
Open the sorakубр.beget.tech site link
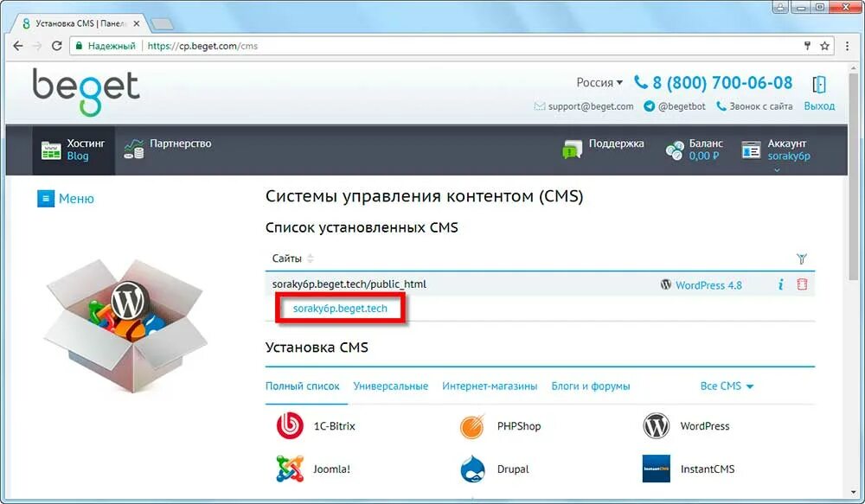[x=340, y=309]
